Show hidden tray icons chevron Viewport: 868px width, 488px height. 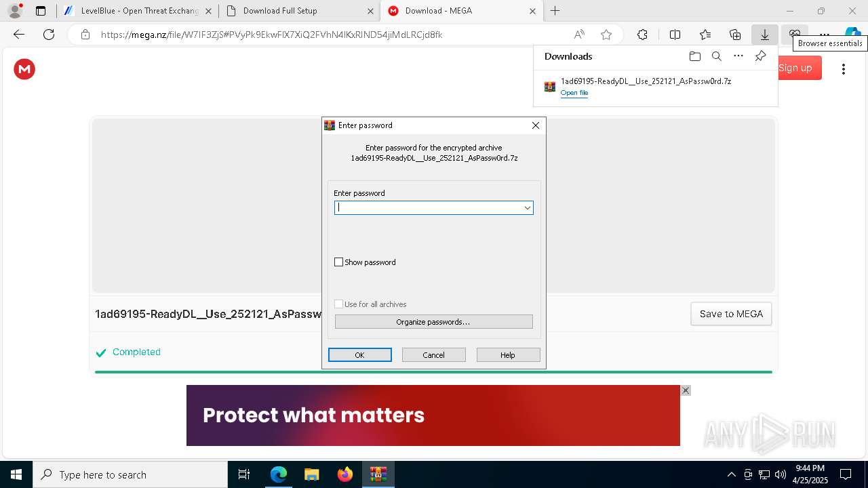click(x=731, y=474)
